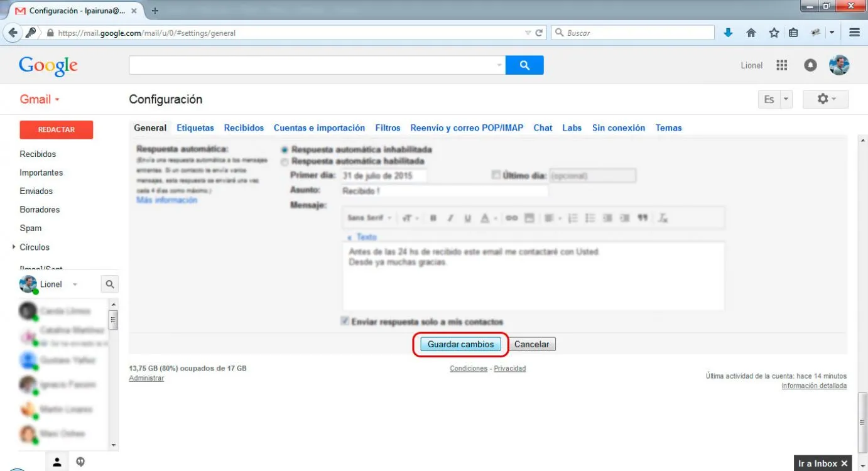This screenshot has width=868, height=471.
Task: Open Cuentas e importación tab
Action: point(319,127)
